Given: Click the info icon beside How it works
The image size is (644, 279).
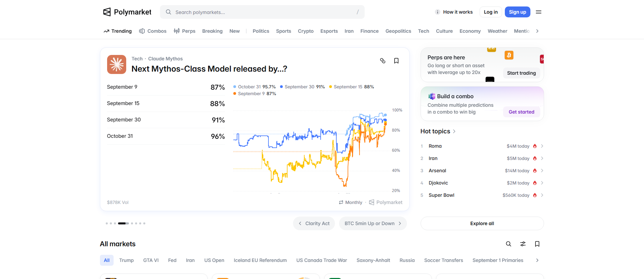Looking at the screenshot, I should click(x=437, y=12).
